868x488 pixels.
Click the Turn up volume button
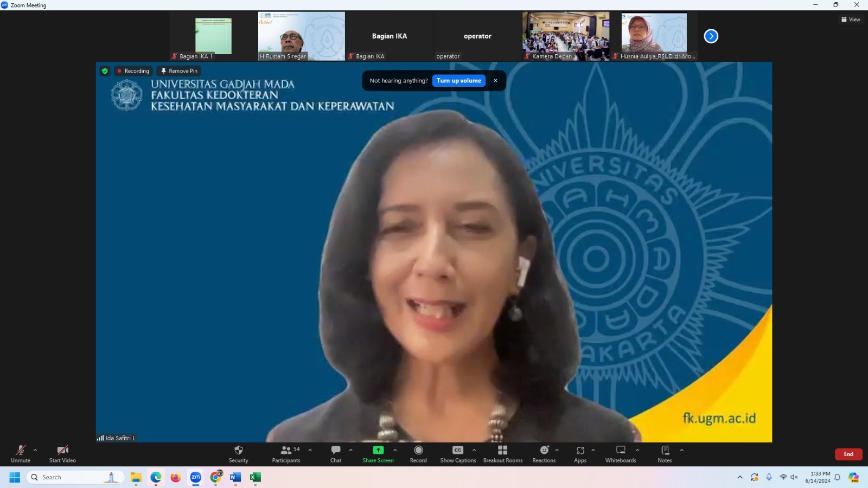coord(459,81)
